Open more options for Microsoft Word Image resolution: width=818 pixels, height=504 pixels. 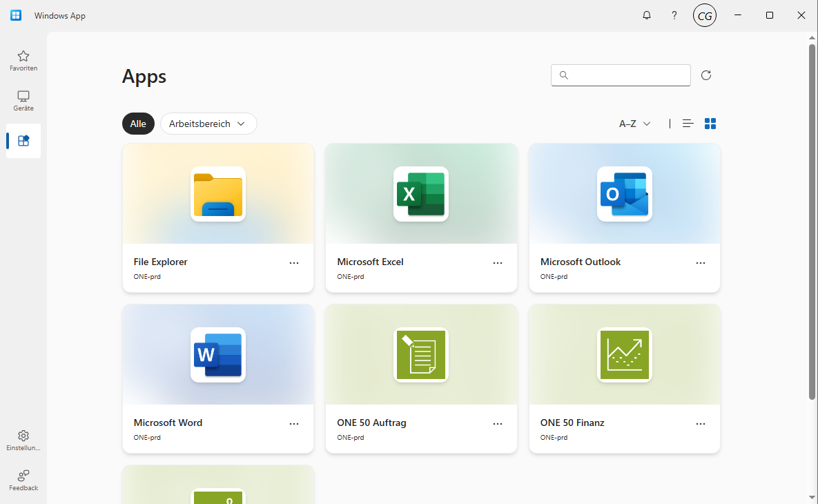(294, 424)
